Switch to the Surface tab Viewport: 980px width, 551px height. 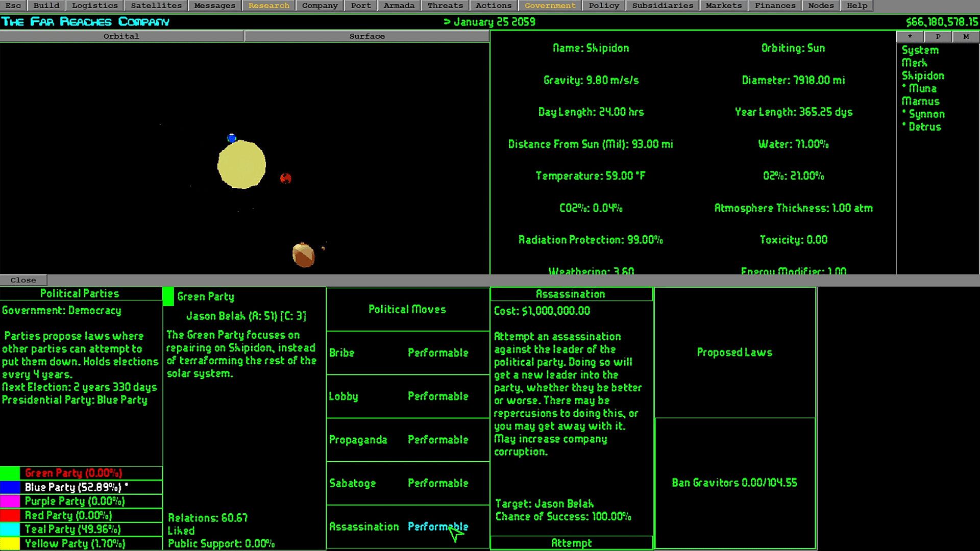click(367, 36)
